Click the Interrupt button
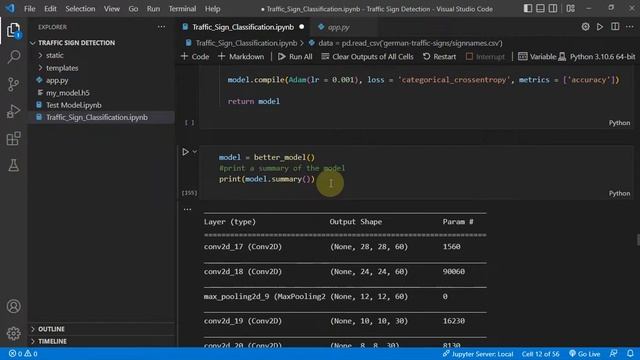The height and width of the screenshot is (360, 640). (485, 57)
